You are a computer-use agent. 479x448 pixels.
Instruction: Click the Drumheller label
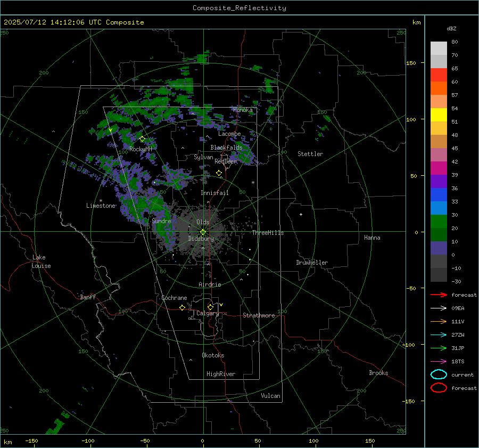coord(312,263)
